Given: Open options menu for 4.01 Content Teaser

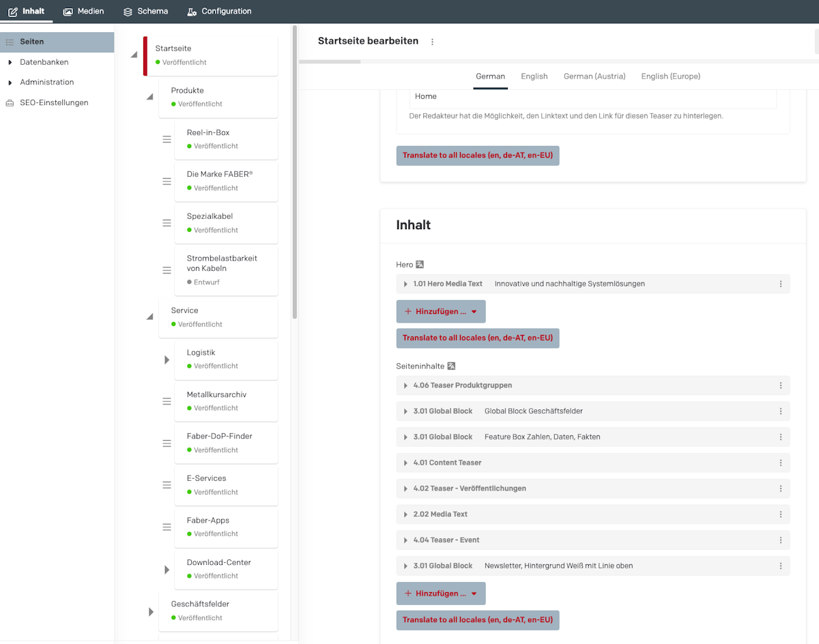Looking at the screenshot, I should click(x=781, y=463).
